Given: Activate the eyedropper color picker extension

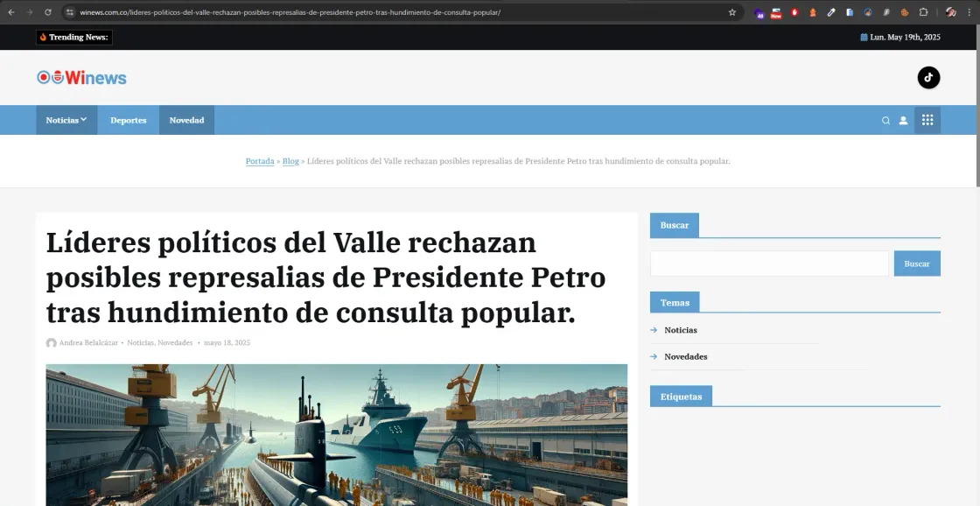Looking at the screenshot, I should tap(831, 12).
